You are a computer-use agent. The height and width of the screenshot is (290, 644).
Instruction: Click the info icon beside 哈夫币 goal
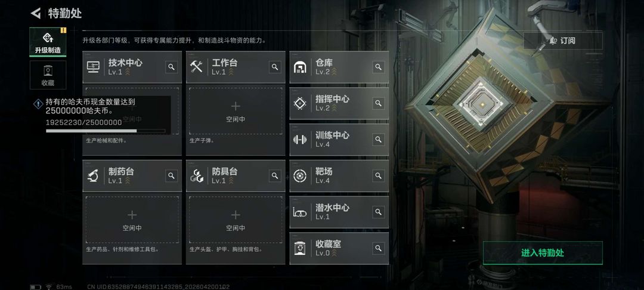click(38, 104)
